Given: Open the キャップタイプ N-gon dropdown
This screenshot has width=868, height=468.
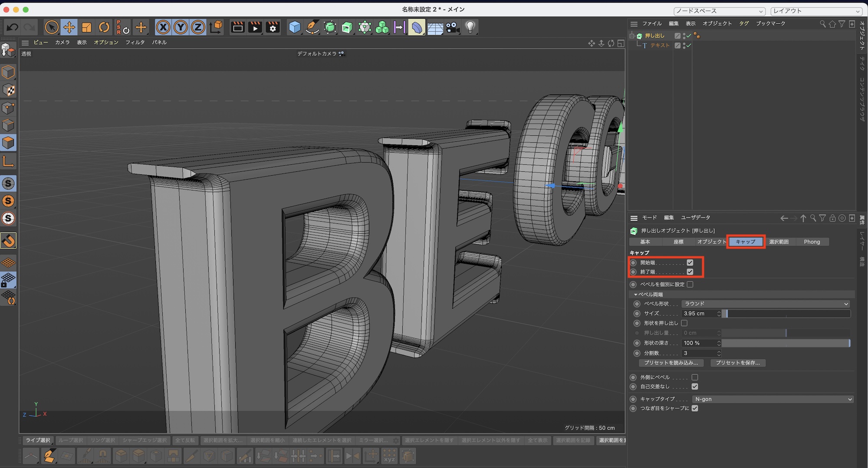Looking at the screenshot, I should [773, 399].
